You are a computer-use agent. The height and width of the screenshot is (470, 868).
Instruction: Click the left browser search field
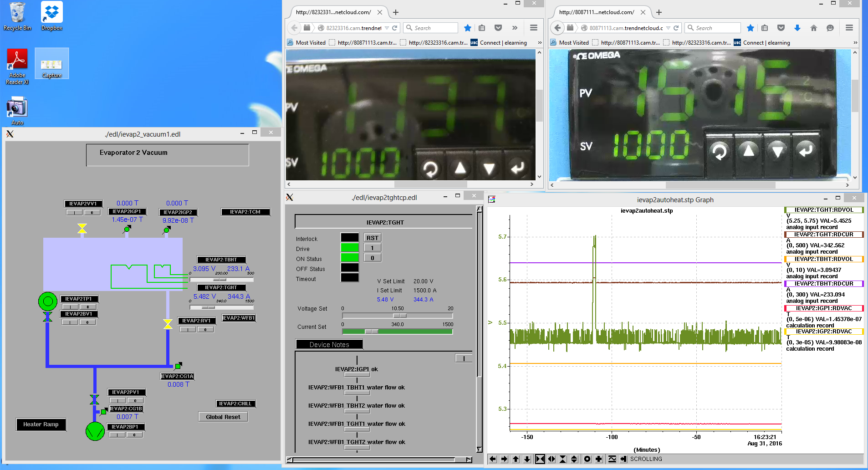coord(431,28)
